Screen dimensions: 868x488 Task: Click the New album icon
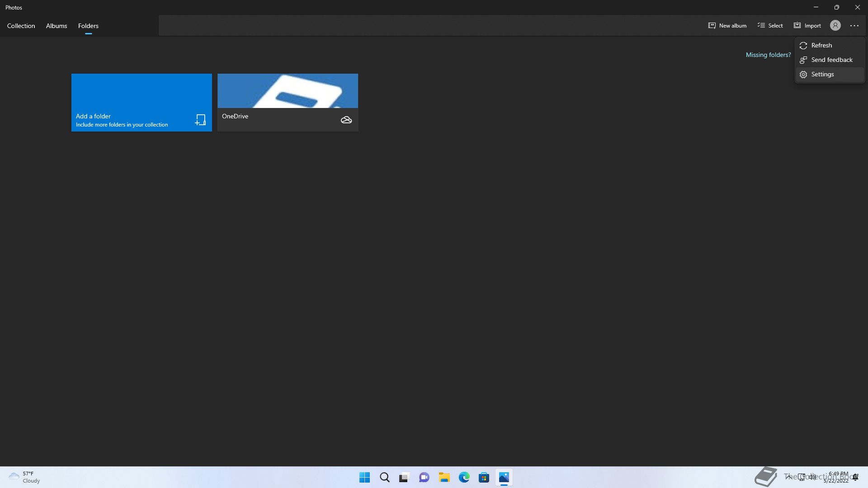coord(712,26)
